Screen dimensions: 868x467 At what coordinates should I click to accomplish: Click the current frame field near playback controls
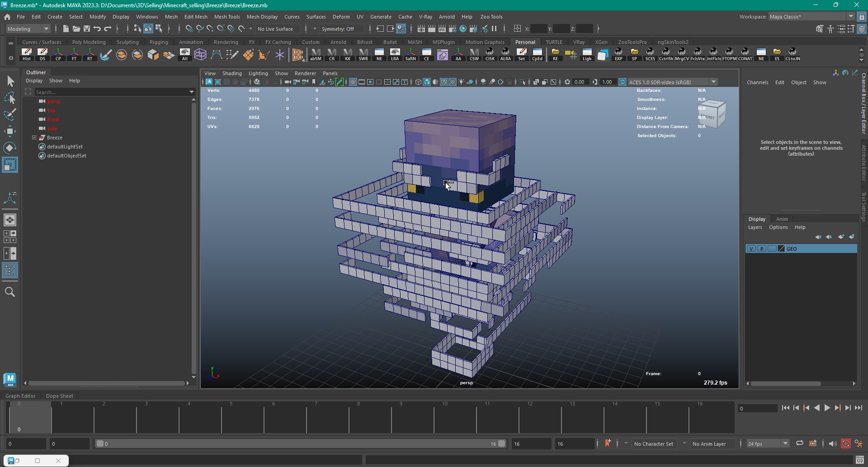coord(757,408)
